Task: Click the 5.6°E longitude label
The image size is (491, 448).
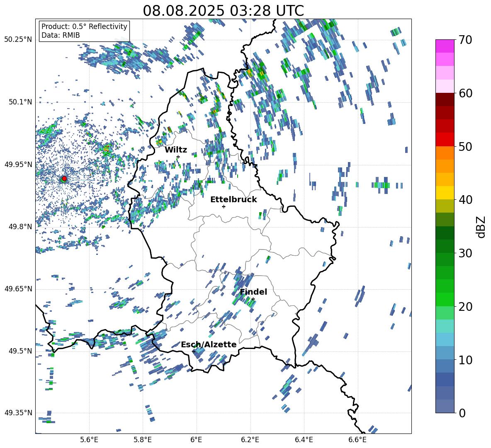Action: 89,440
